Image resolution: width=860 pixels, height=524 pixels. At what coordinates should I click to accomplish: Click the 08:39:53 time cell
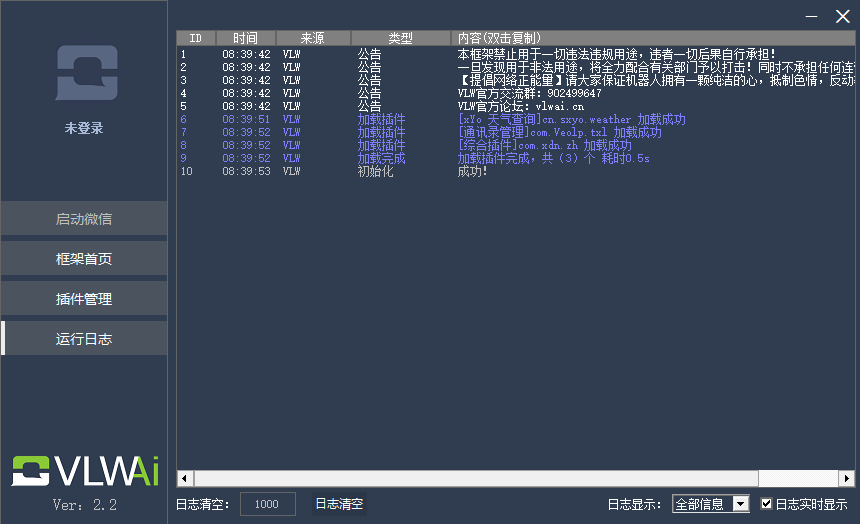coord(246,171)
